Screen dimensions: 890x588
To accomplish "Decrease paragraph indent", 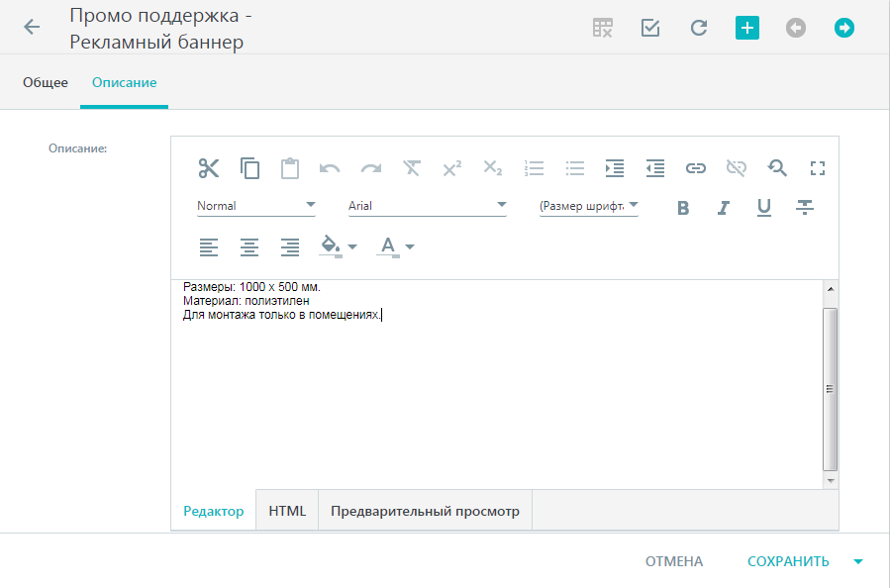I will click(x=655, y=168).
